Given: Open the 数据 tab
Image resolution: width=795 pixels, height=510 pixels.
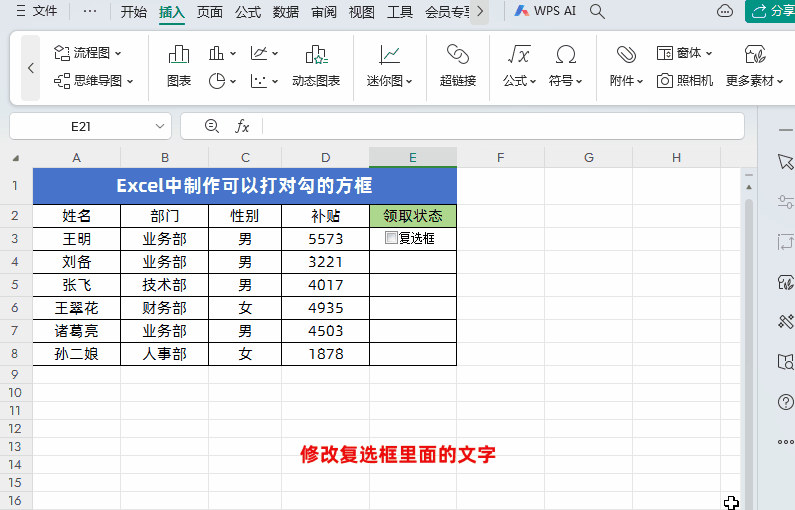Looking at the screenshot, I should click(x=285, y=11).
